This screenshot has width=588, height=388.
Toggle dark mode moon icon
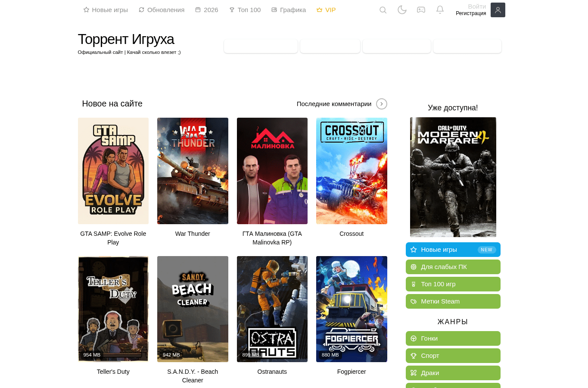point(402,10)
